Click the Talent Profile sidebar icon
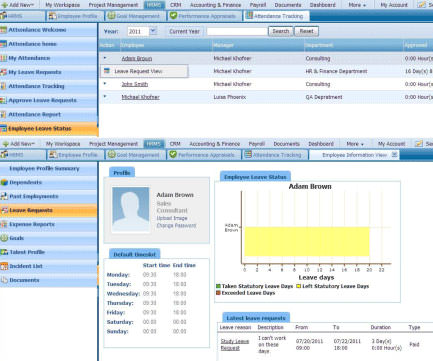 pos(4,252)
